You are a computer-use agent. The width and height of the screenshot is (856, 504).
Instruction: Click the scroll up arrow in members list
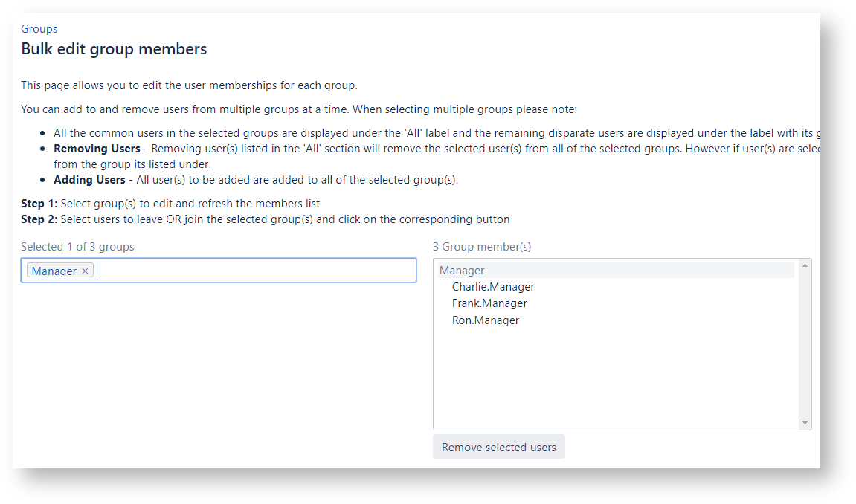click(x=805, y=265)
